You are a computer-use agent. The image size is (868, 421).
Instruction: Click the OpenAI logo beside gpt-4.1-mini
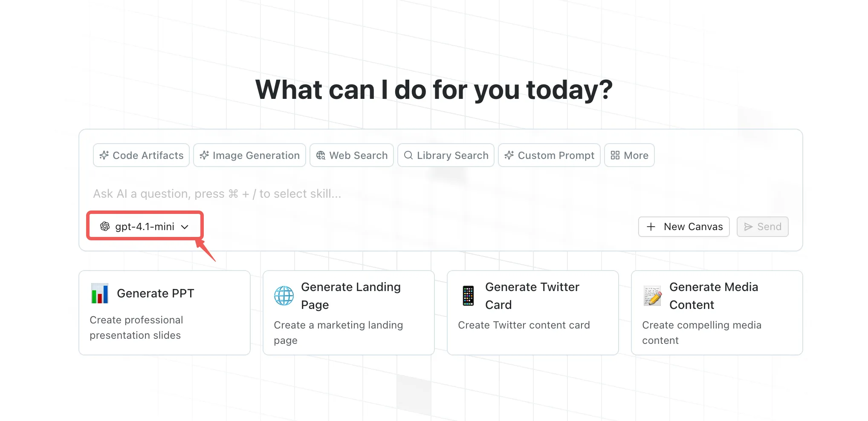point(105,227)
